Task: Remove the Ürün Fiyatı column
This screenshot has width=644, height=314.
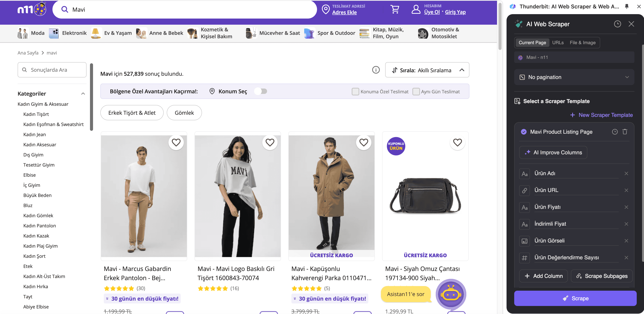Action: (x=626, y=207)
